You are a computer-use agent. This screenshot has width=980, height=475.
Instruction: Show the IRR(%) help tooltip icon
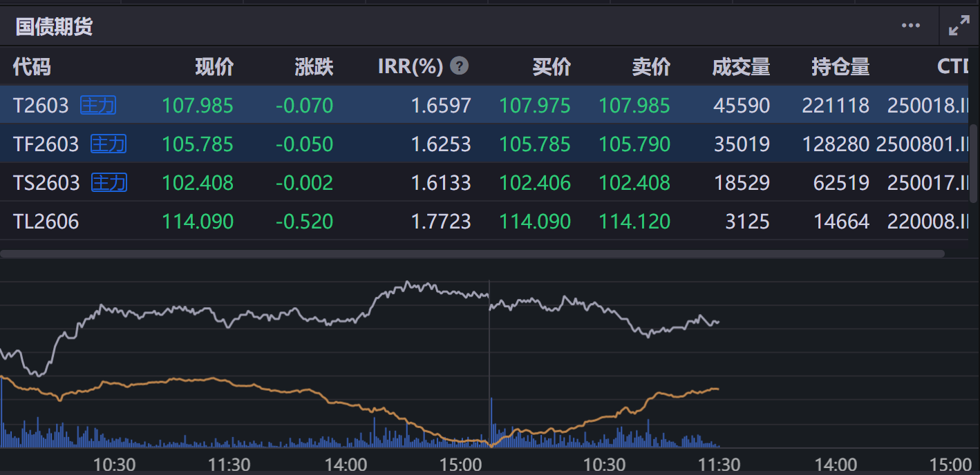[x=459, y=66]
